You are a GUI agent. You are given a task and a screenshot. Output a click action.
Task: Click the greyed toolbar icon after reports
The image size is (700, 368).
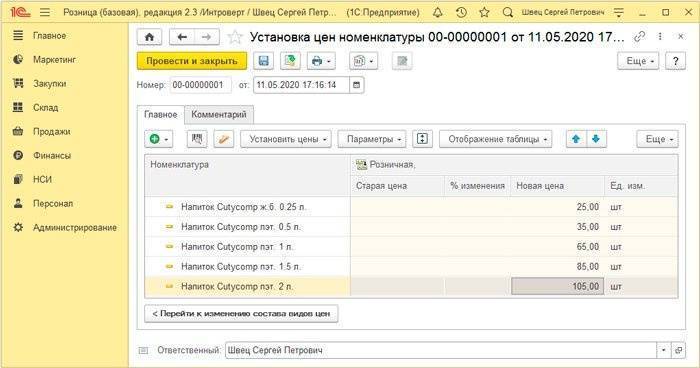(x=402, y=61)
